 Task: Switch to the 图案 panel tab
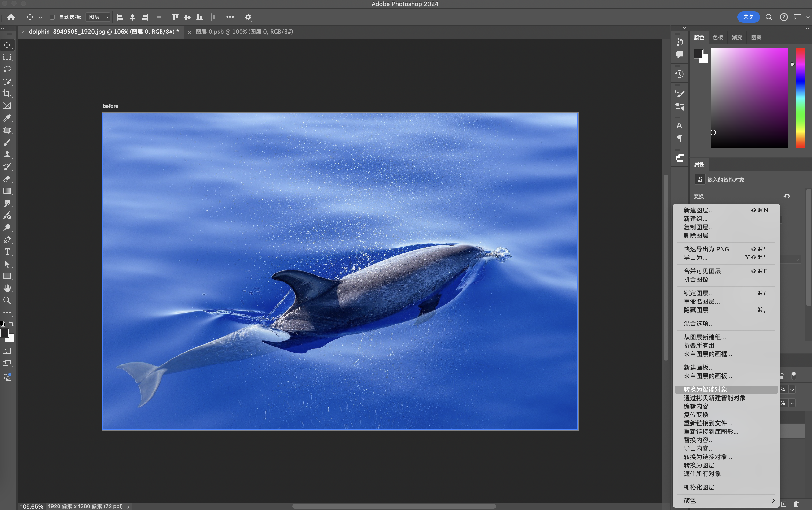756,37
